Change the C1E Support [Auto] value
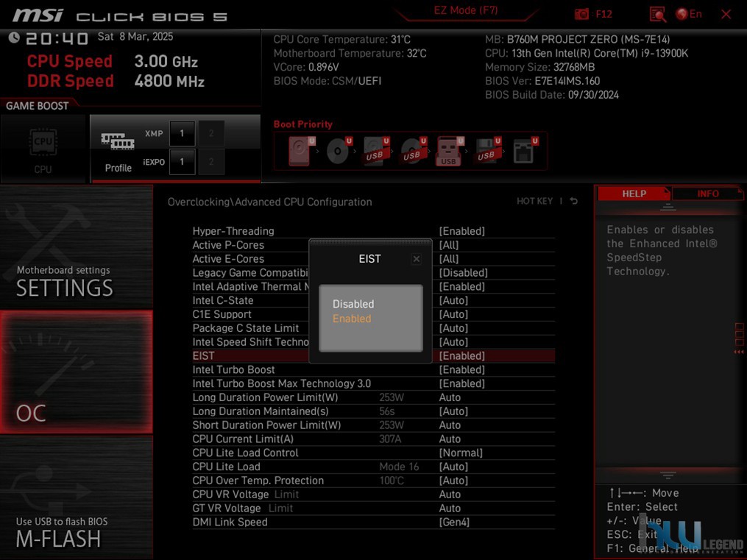Viewport: 747px width, 560px height. click(453, 313)
